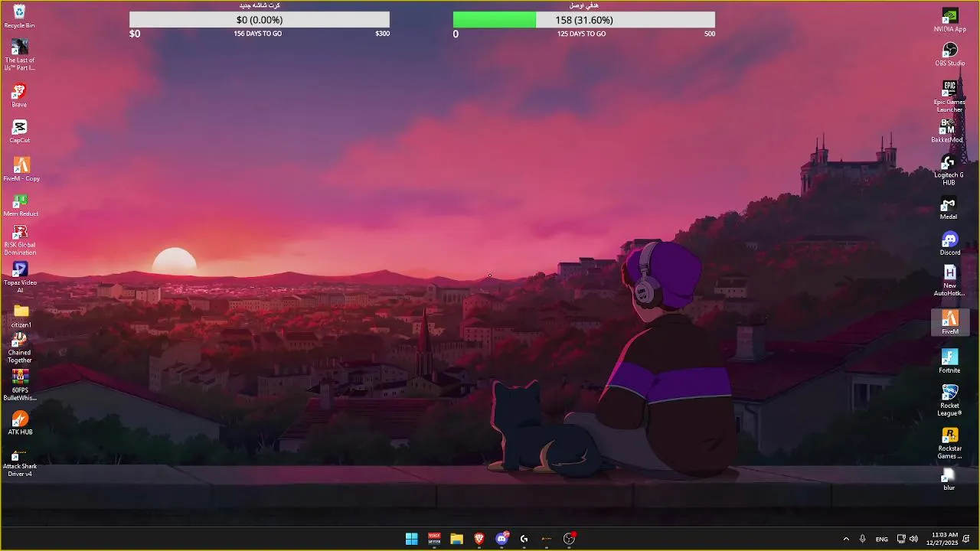Viewport: 980px width, 551px height.
Task: Open the notification center icon
Action: 966,539
